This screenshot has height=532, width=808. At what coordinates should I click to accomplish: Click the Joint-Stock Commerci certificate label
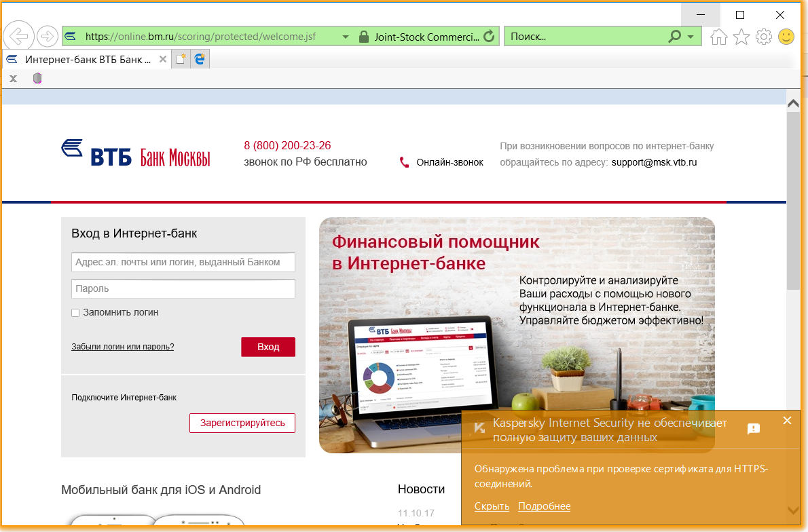coord(426,37)
